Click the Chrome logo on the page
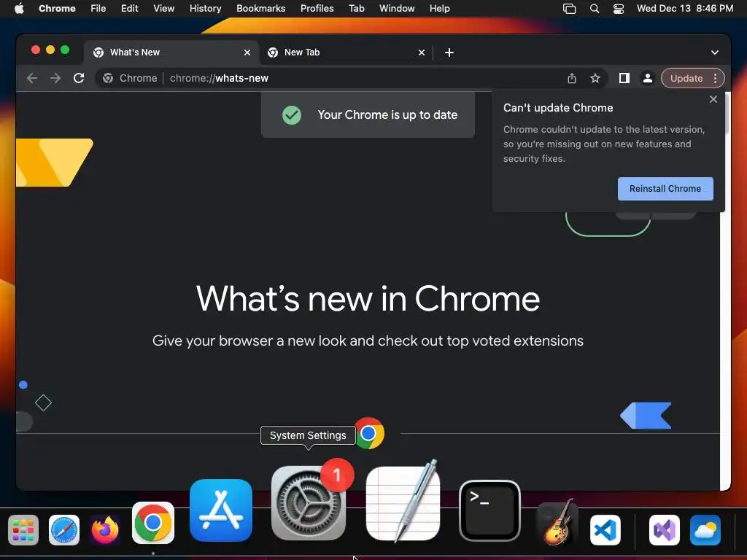The width and height of the screenshot is (747, 560). [x=369, y=433]
